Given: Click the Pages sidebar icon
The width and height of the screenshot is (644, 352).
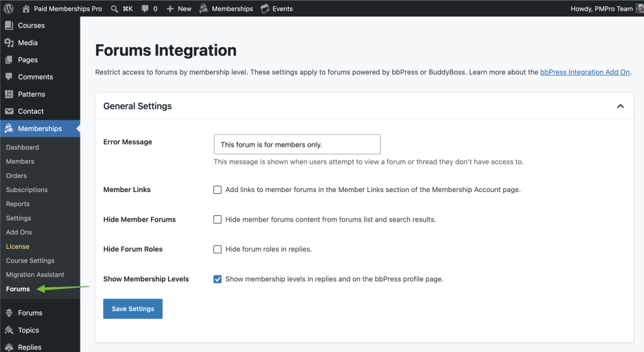Looking at the screenshot, I should click(x=9, y=60).
